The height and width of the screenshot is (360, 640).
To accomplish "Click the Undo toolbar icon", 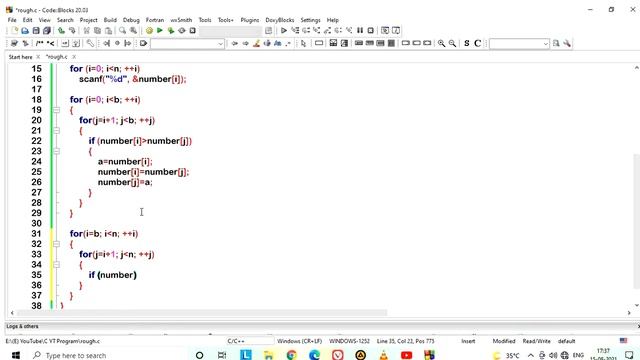I will [x=61, y=31].
